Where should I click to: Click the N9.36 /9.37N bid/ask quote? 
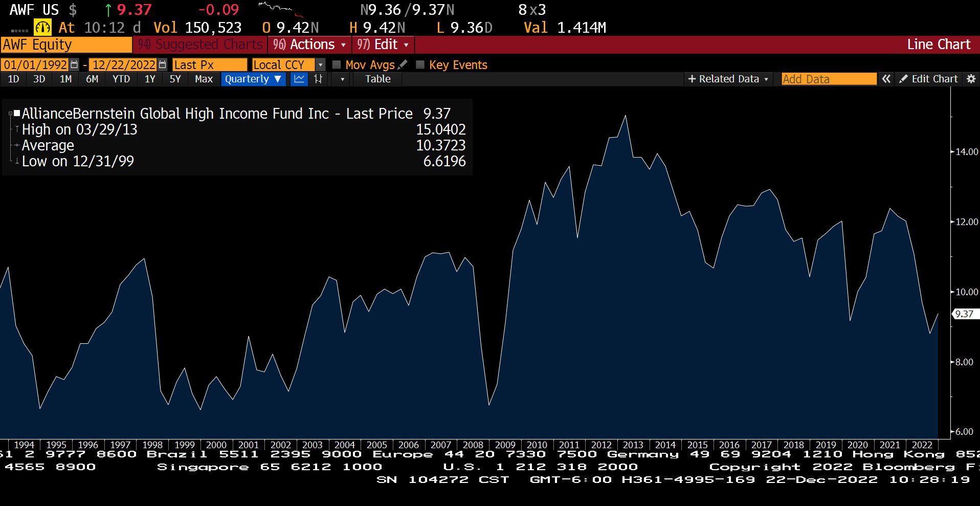[x=407, y=9]
